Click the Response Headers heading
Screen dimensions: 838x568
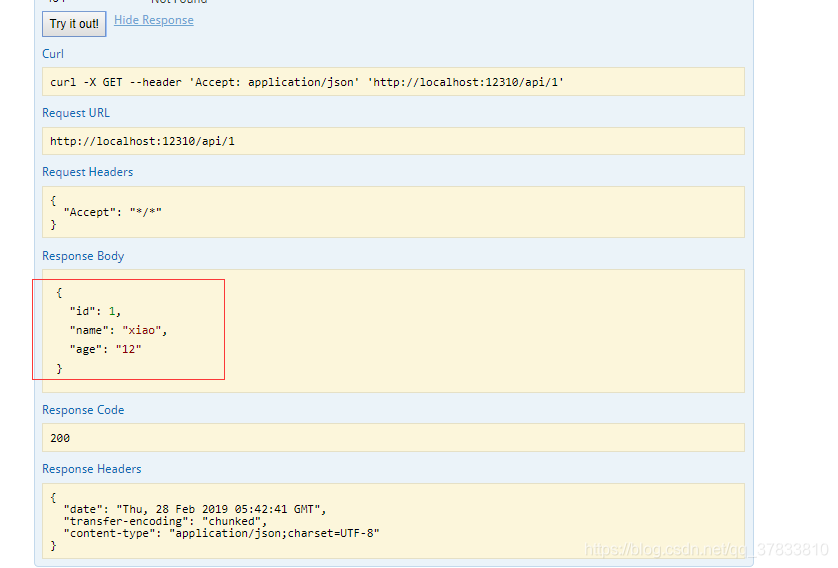(x=91, y=469)
